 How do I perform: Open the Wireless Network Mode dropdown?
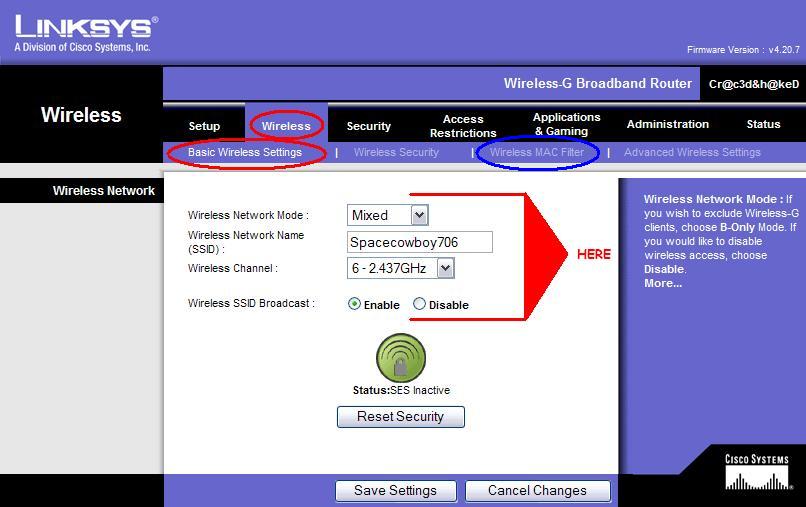pyautogui.click(x=388, y=215)
